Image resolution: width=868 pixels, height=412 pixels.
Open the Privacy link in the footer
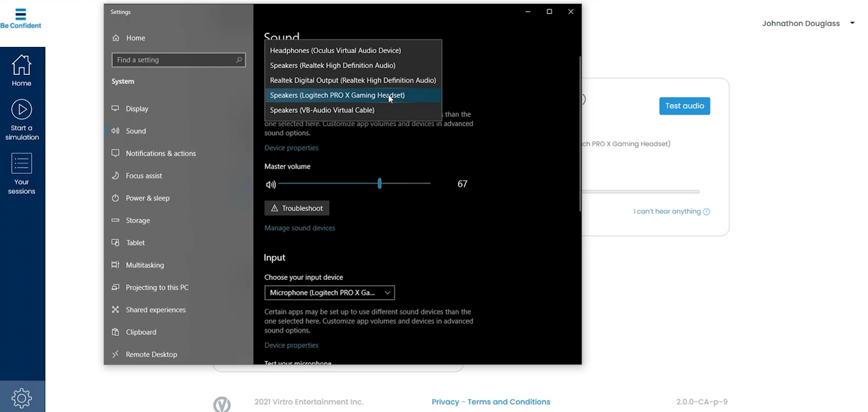pos(445,402)
